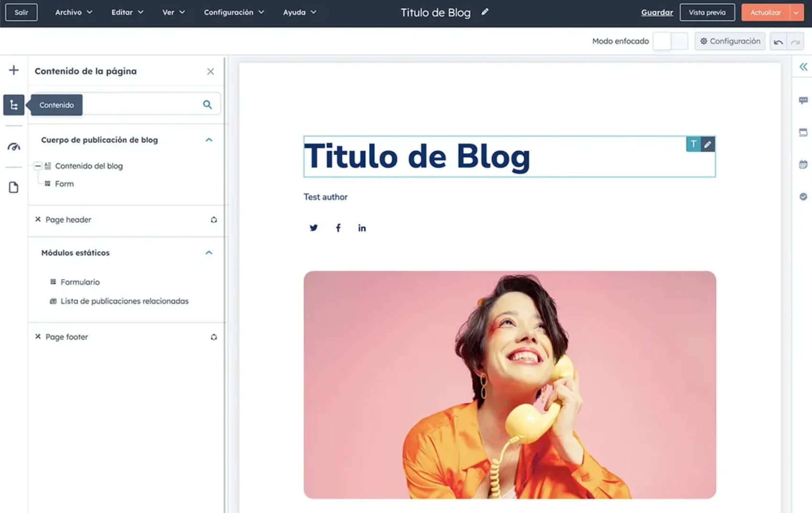Open the approvals badge icon
This screenshot has height=513, width=812.
click(803, 196)
